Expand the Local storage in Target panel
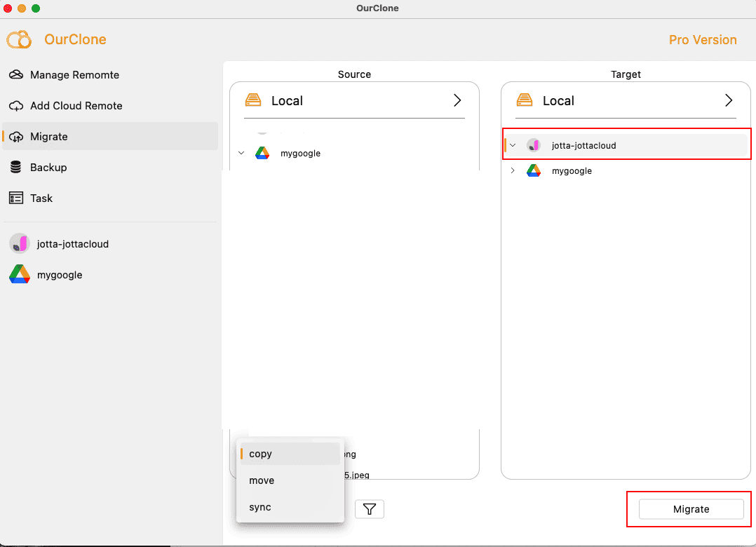The height and width of the screenshot is (547, 756). (729, 100)
